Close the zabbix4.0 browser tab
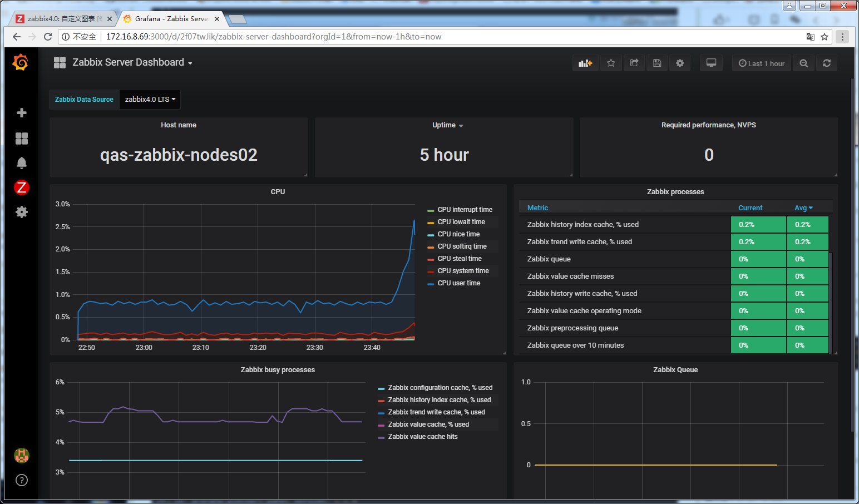This screenshot has width=859, height=504. tap(110, 19)
